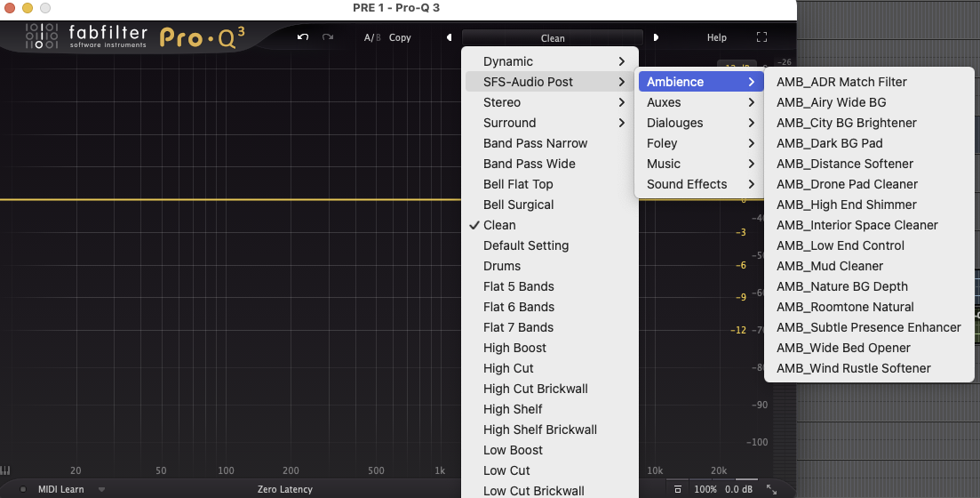
Task: Click the output options icon beside 100%
Action: [678, 489]
